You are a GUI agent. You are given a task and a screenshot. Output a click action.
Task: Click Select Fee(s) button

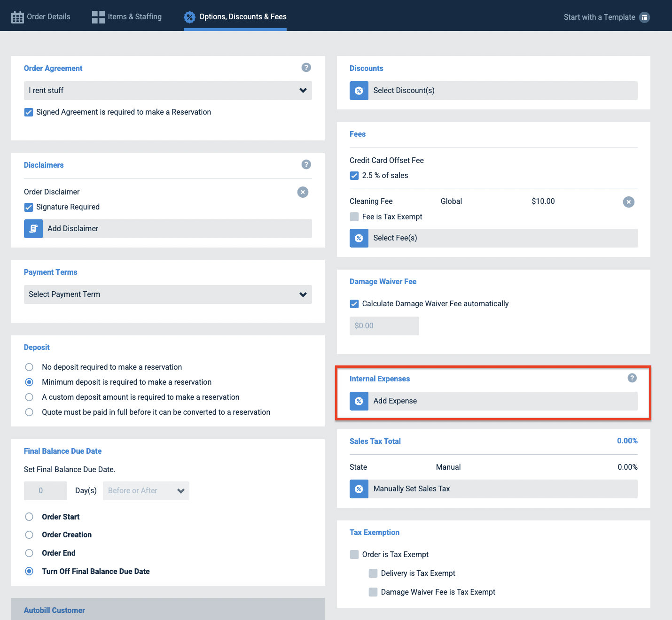tap(493, 238)
